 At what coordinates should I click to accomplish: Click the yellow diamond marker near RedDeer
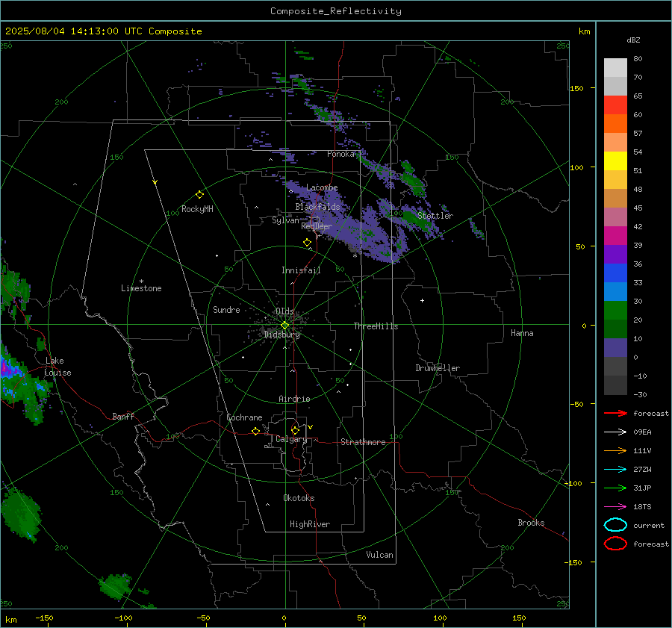(x=307, y=243)
